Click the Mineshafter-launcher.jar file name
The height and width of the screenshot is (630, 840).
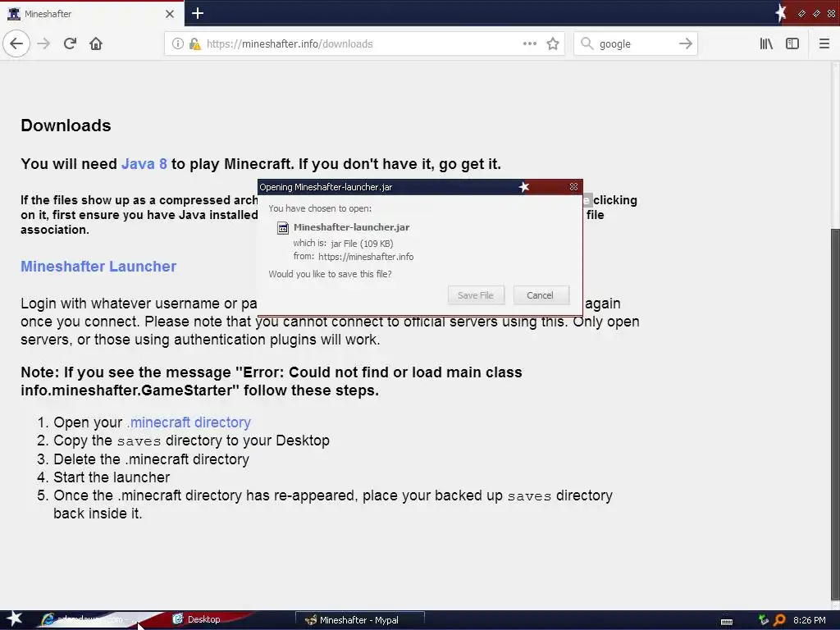coord(351,227)
